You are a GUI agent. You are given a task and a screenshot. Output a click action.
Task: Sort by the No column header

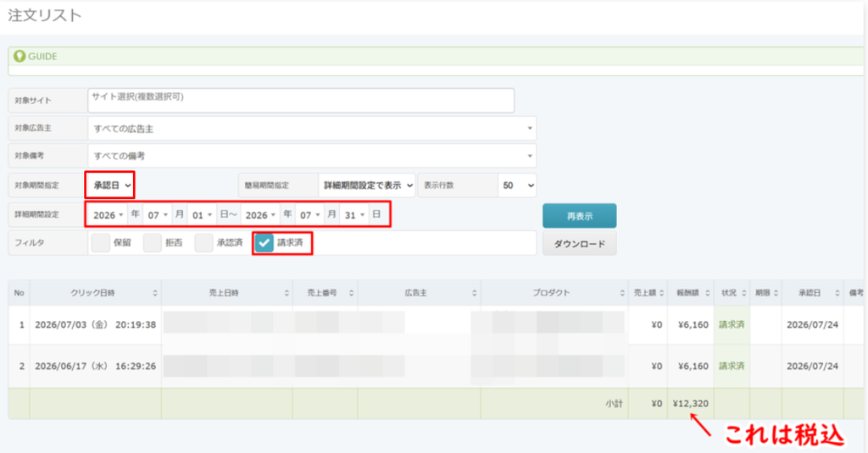coord(19,293)
